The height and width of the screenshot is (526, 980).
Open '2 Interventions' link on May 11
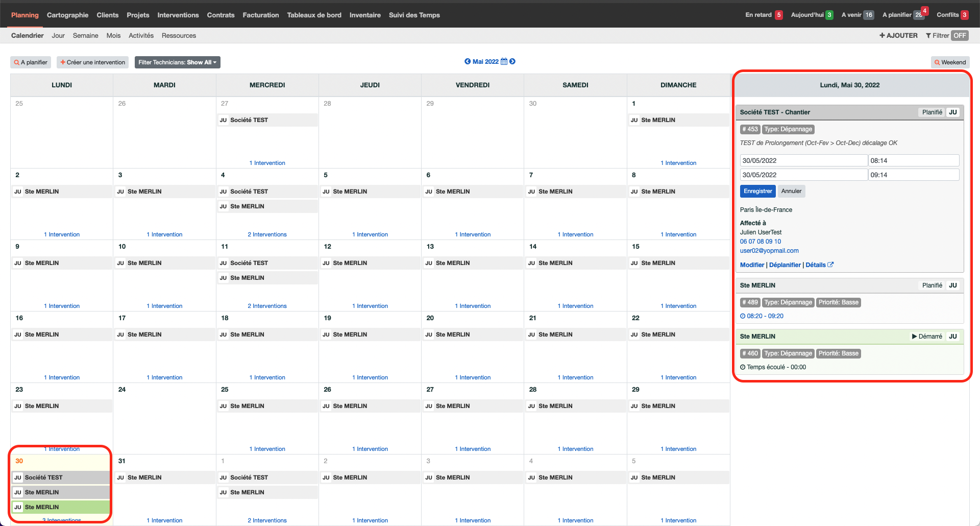(267, 306)
